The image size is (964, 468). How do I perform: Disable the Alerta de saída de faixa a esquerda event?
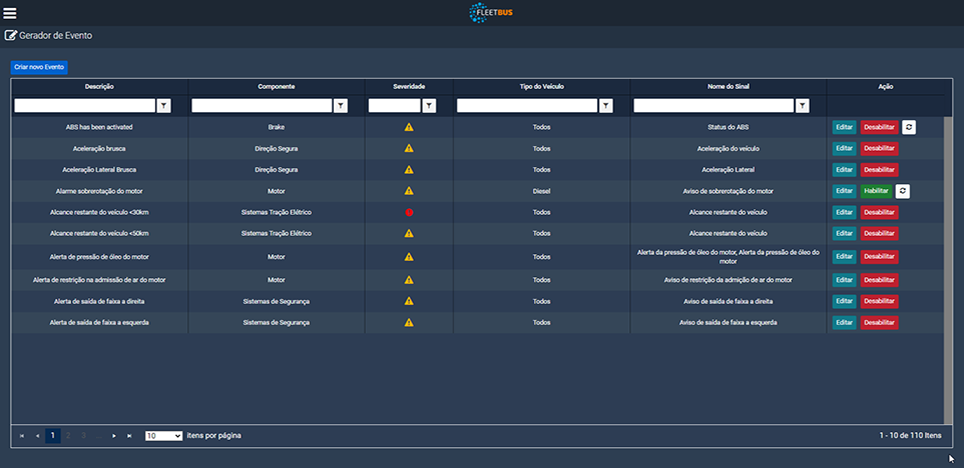pyautogui.click(x=879, y=322)
